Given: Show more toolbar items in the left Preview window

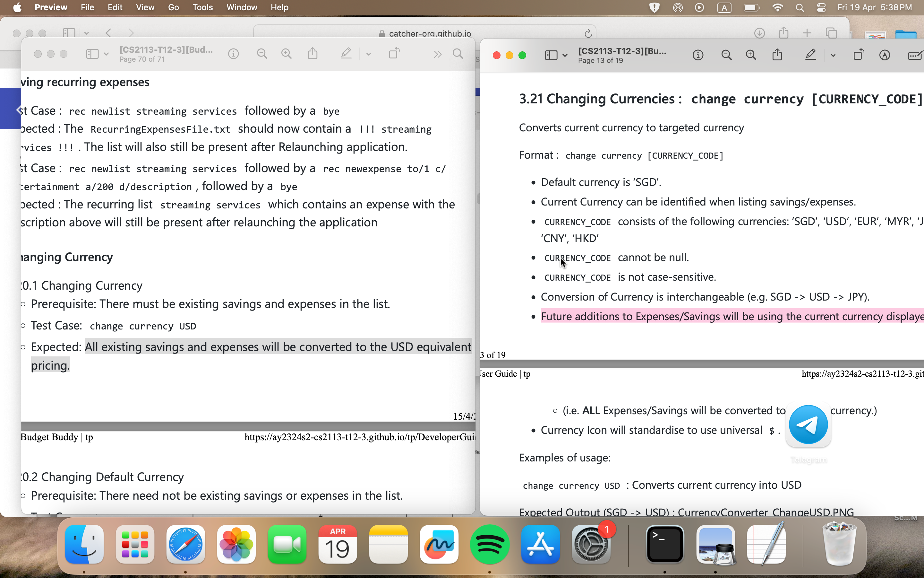Looking at the screenshot, I should 438,54.
